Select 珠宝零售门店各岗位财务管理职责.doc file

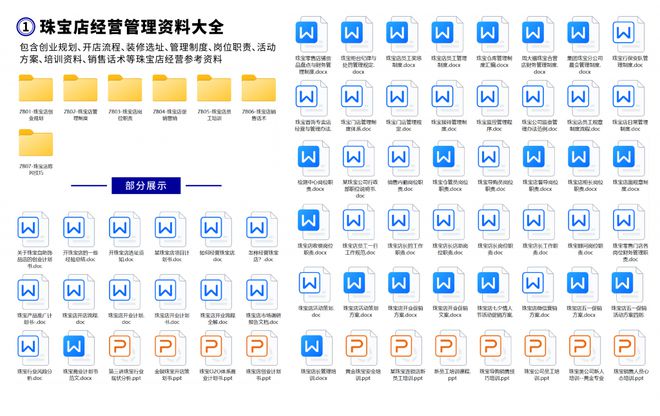[x=628, y=222]
